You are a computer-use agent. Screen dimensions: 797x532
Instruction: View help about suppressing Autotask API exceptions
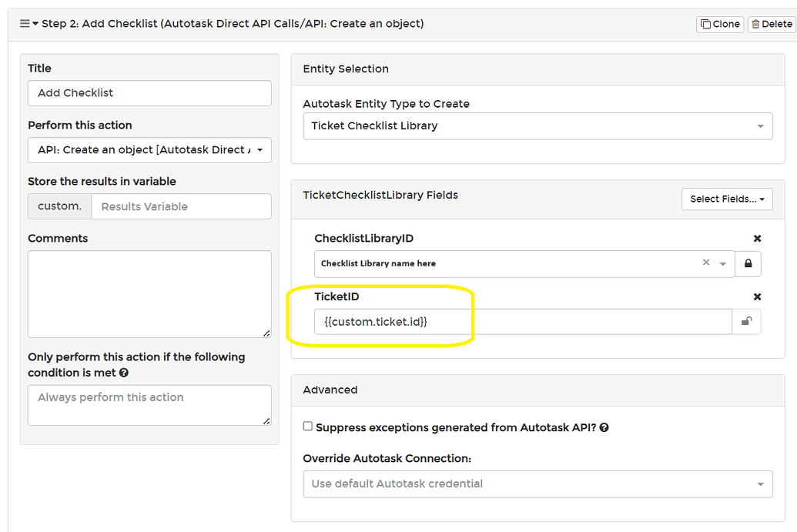(x=604, y=427)
